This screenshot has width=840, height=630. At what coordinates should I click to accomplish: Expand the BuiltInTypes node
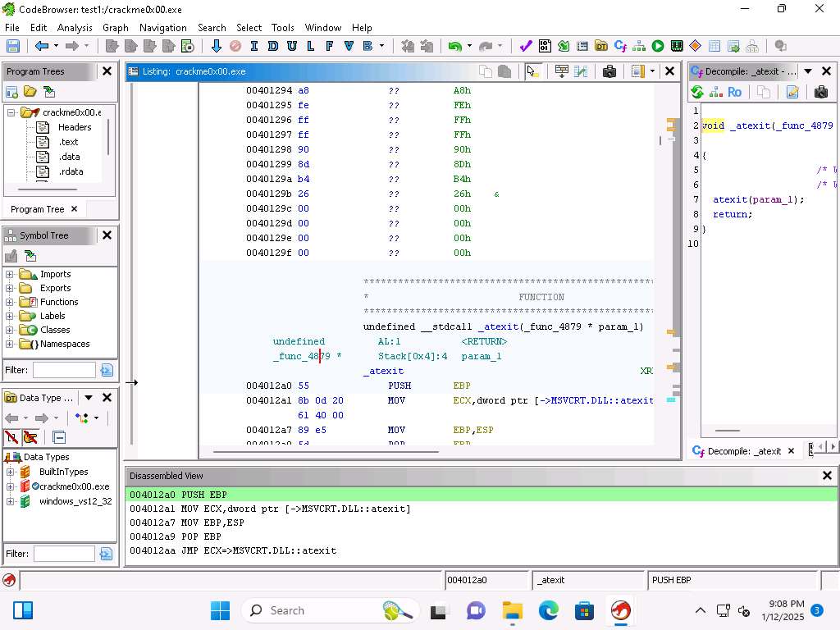tap(10, 472)
